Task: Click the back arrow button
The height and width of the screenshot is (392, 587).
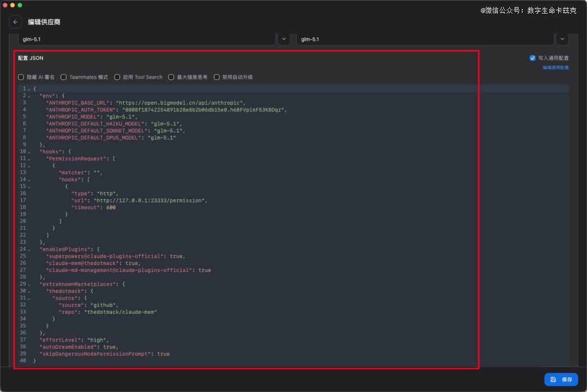Action: (15, 22)
